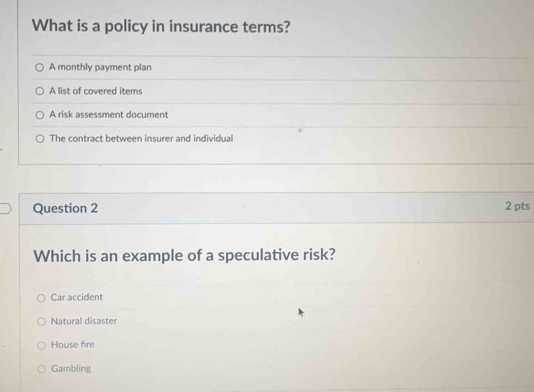Select the radio button for 'A monthly payment plan'
534x392 pixels.
click(40, 68)
